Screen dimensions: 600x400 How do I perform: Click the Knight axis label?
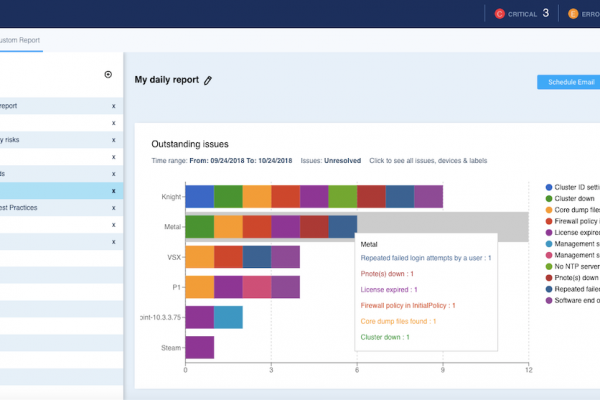tap(171, 197)
